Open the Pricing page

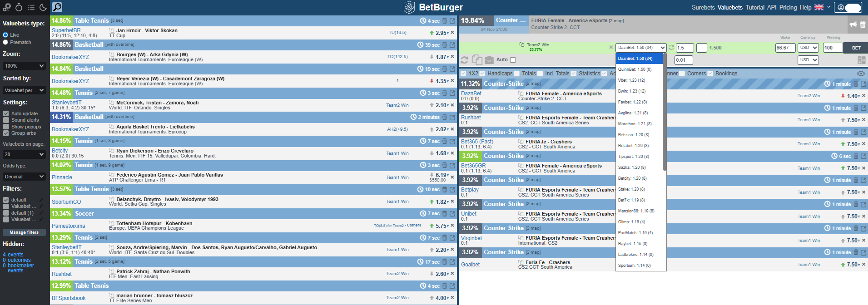pos(788,8)
